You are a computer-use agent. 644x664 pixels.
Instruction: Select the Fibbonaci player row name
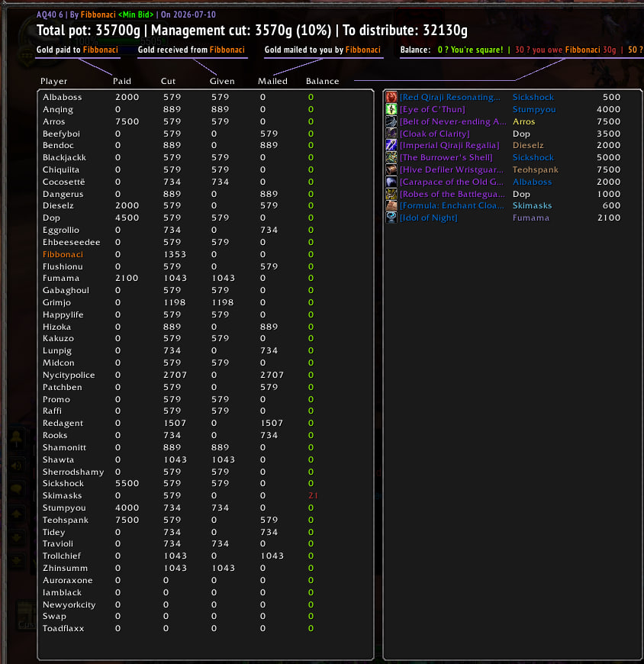pos(63,254)
